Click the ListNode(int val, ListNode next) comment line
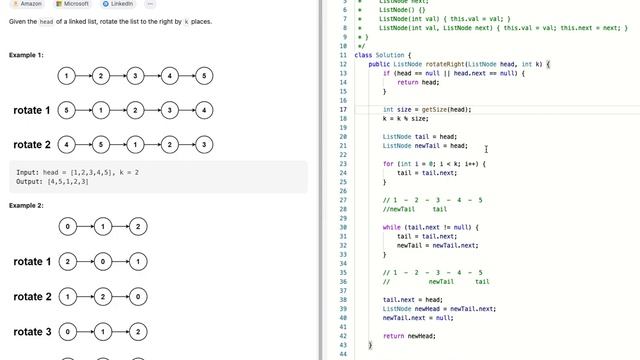The width and height of the screenshot is (640, 360). pos(503,28)
